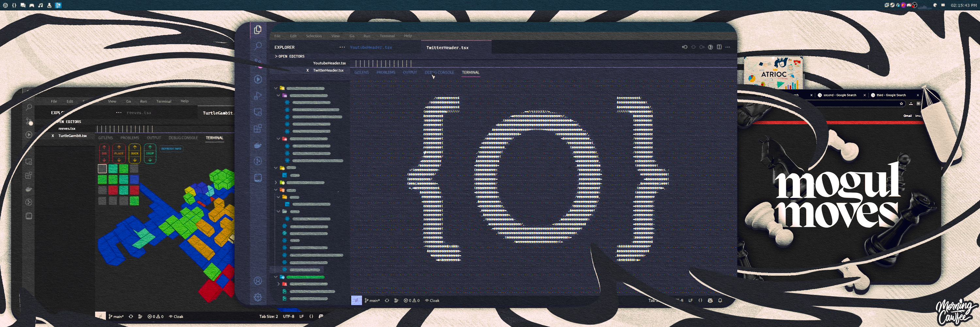Open Gmail link in browser window

(x=908, y=116)
